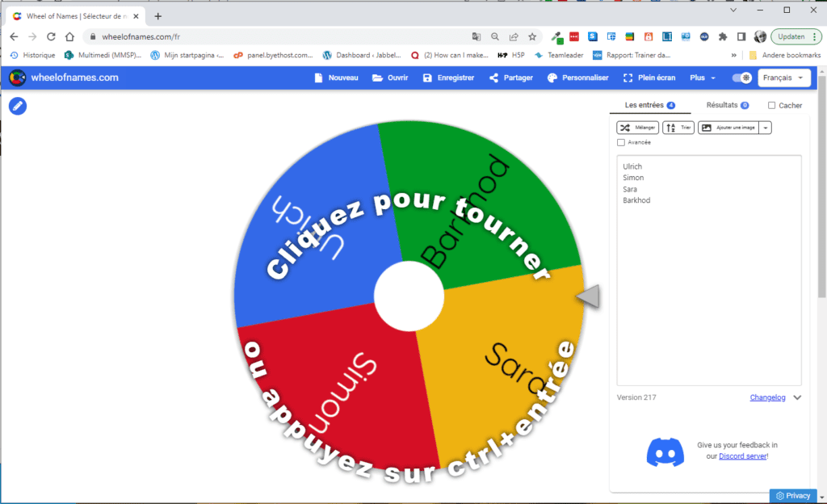Save the wheel with Enregistrer
The image size is (827, 504).
point(449,78)
